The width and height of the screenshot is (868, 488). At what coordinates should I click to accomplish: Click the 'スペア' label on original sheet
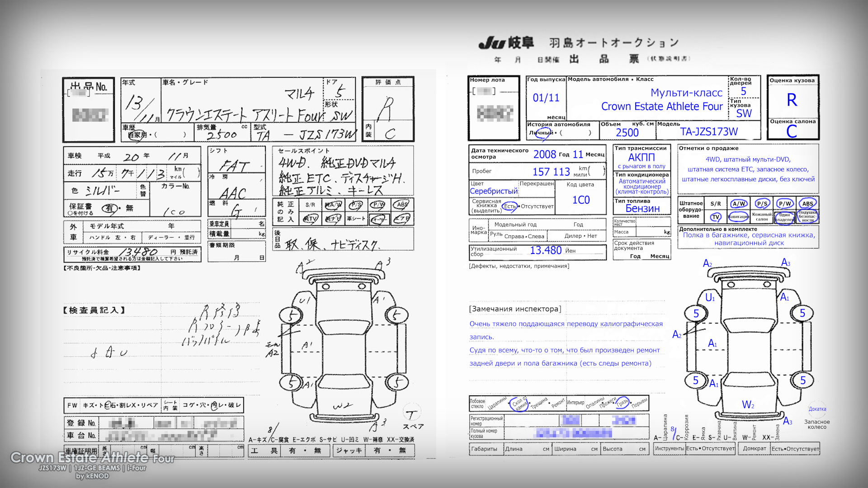pos(413,427)
